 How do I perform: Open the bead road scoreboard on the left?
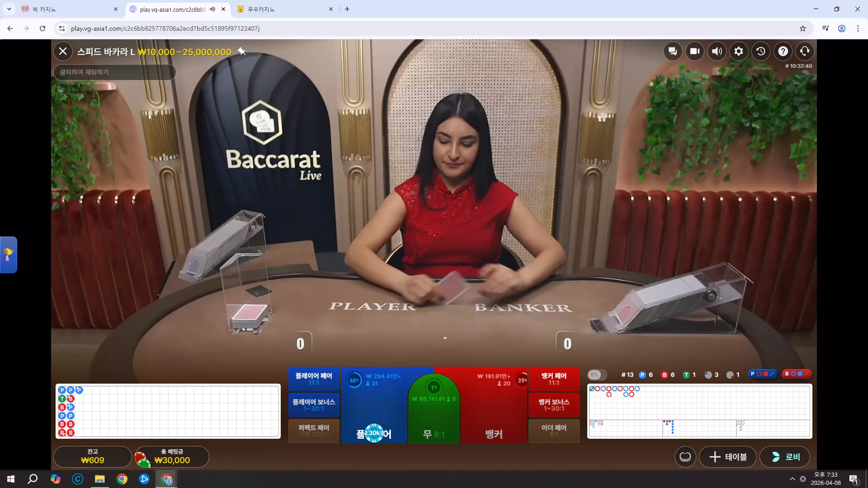click(x=168, y=411)
